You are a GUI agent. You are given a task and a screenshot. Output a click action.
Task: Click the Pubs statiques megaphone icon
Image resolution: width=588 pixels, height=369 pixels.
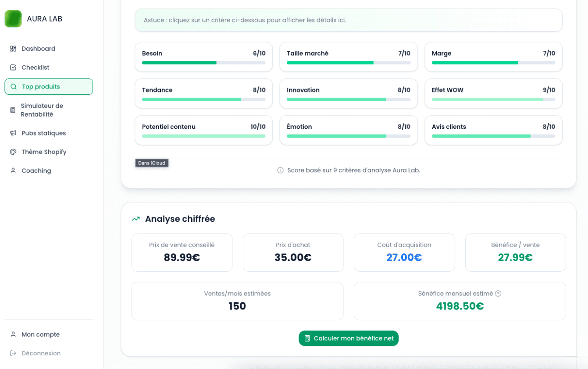coord(13,133)
